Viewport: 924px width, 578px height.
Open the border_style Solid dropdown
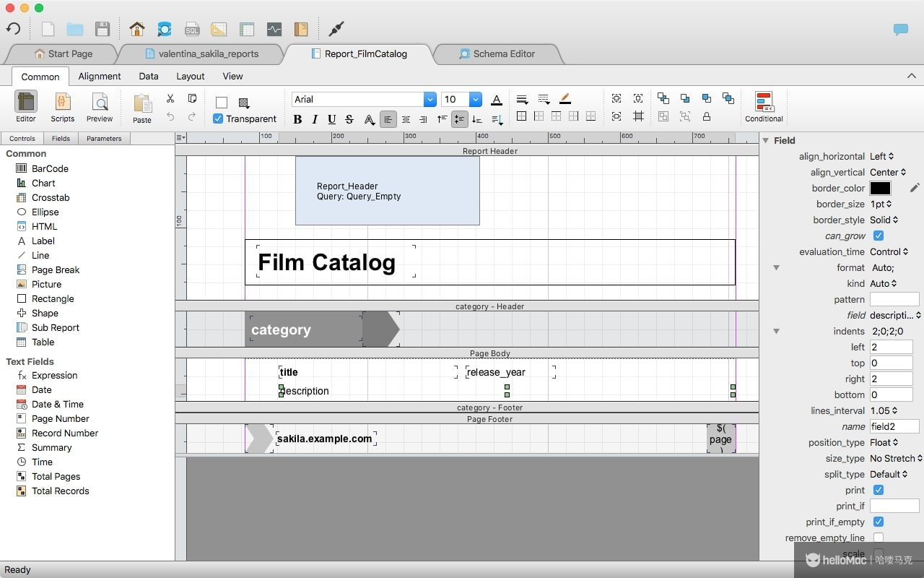pyautogui.click(x=884, y=220)
